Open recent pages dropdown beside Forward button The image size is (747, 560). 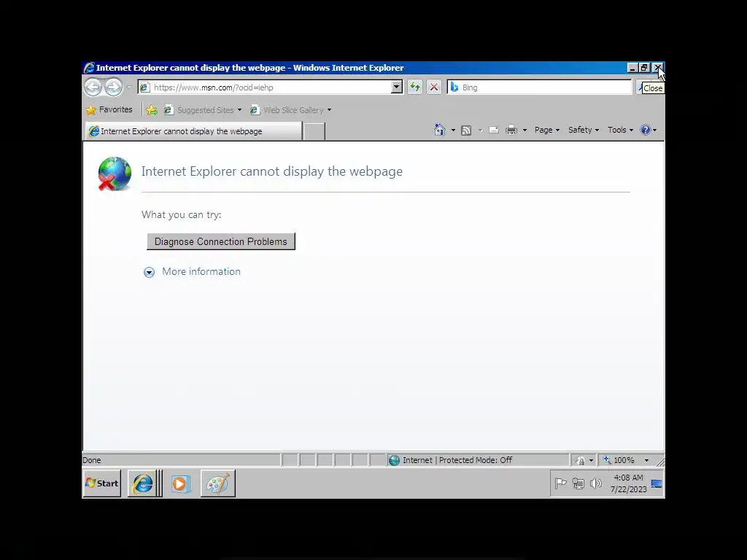(x=128, y=87)
